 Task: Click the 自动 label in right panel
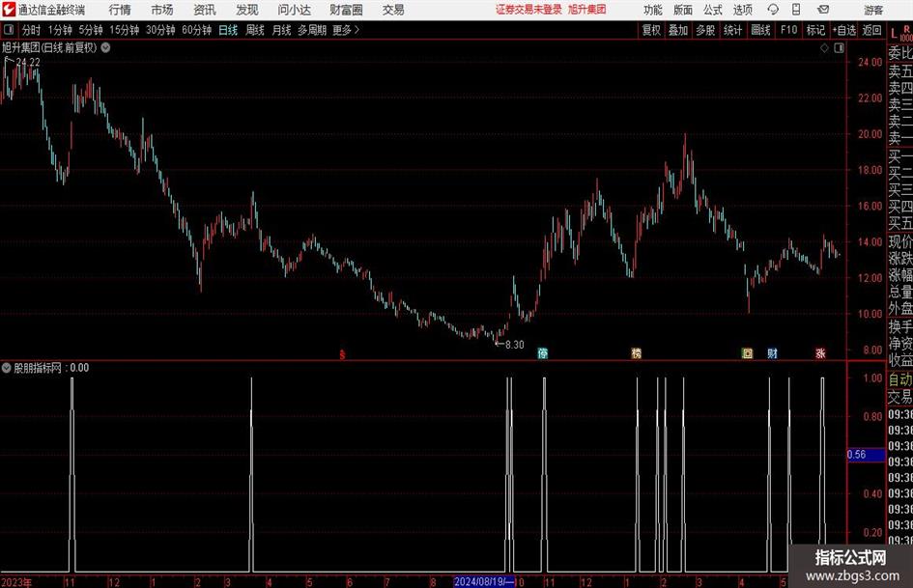pos(900,380)
